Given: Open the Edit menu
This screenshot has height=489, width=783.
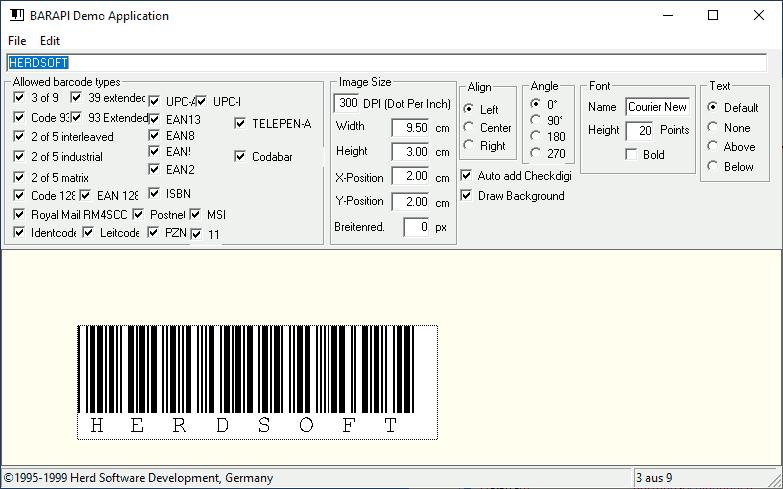Looking at the screenshot, I should 50,40.
